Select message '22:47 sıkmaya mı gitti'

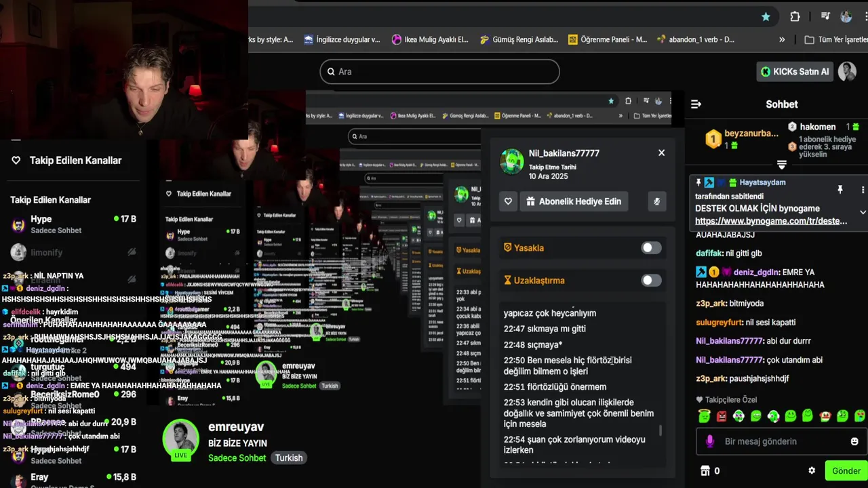[x=545, y=329]
